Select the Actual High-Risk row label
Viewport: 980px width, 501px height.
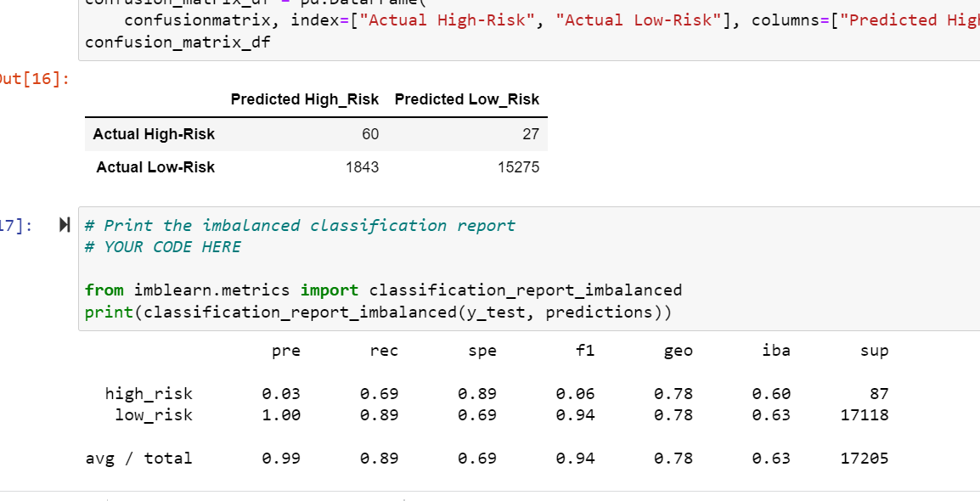(155, 134)
